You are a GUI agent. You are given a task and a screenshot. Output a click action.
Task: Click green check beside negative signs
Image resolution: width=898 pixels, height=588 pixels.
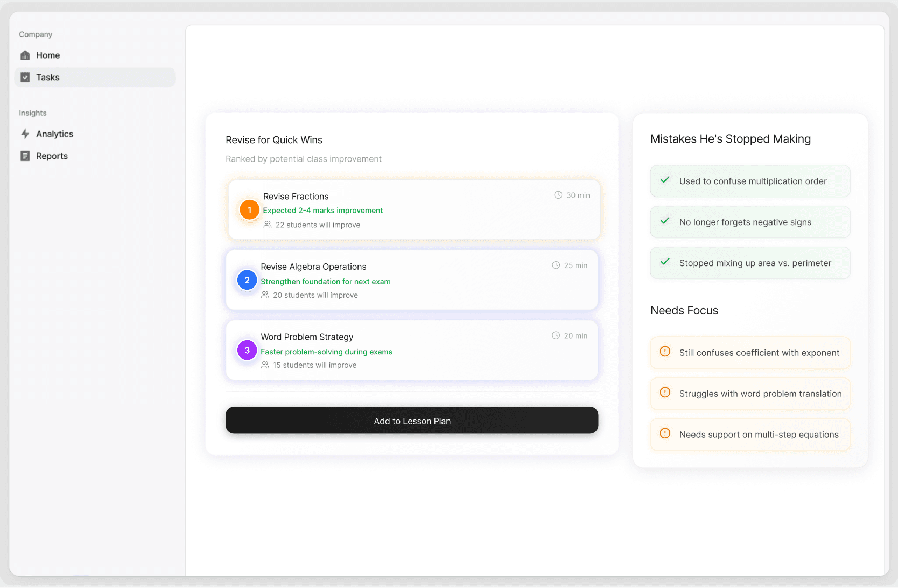[665, 221]
